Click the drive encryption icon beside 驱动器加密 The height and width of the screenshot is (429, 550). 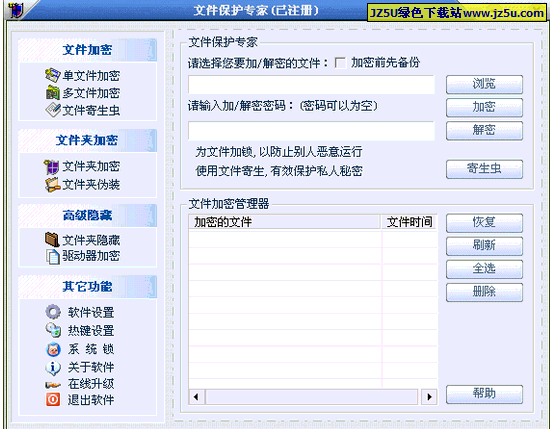[x=53, y=256]
